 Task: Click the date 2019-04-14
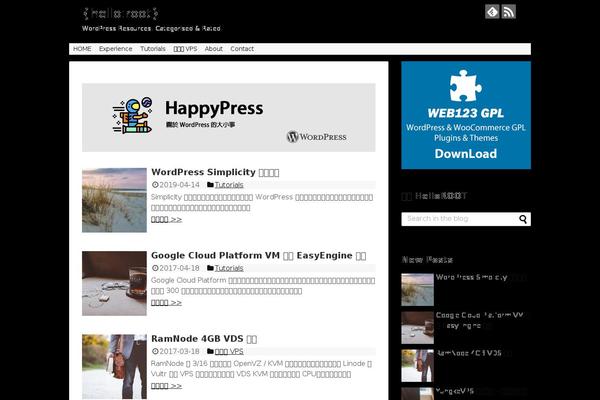click(x=179, y=185)
